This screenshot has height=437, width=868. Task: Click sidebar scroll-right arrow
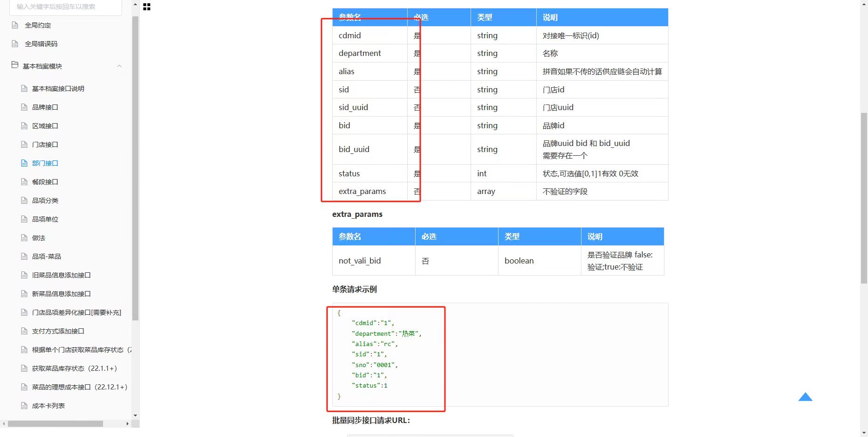pyautogui.click(x=128, y=424)
